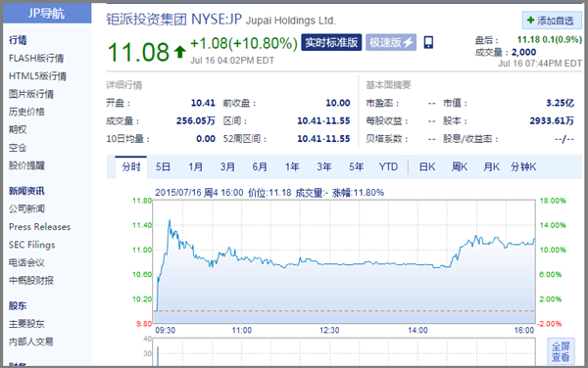The width and height of the screenshot is (588, 368).
Task: Open 期权 options link
Action: tap(18, 129)
